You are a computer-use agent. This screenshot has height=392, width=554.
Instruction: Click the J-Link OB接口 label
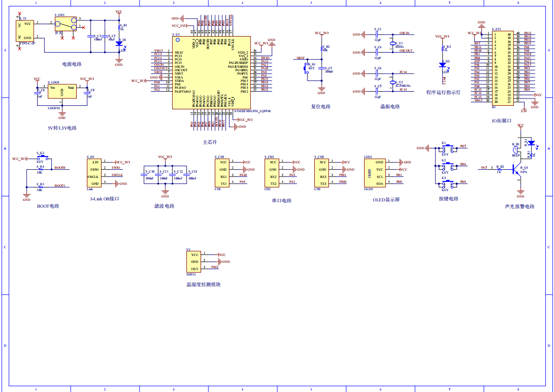tap(104, 199)
